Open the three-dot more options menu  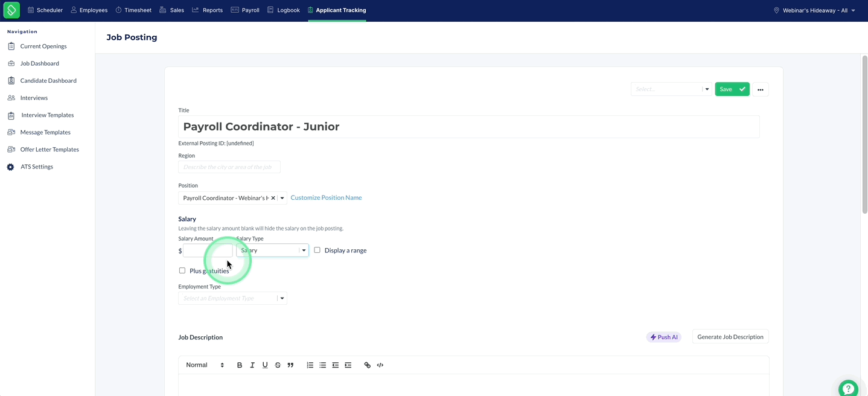[x=761, y=89]
